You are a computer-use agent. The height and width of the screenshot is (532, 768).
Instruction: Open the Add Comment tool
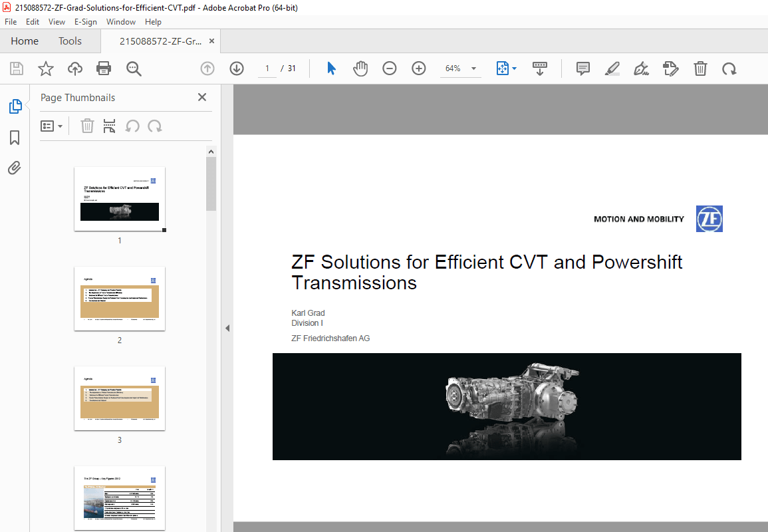[582, 68]
